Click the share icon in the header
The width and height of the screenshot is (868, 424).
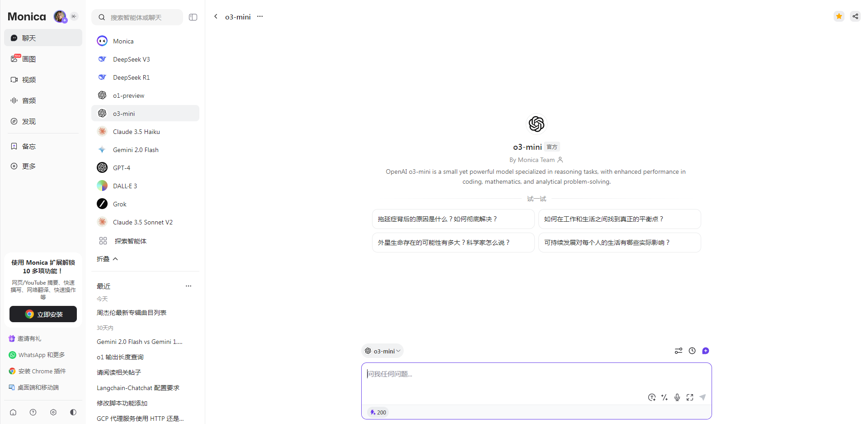pyautogui.click(x=855, y=16)
